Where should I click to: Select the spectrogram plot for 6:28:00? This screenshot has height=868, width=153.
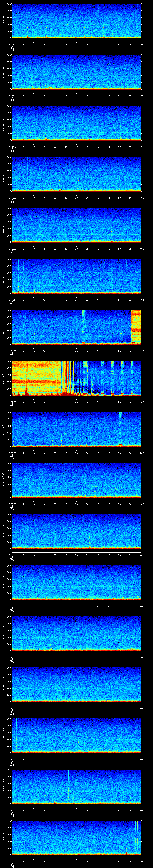click(x=77, y=736)
